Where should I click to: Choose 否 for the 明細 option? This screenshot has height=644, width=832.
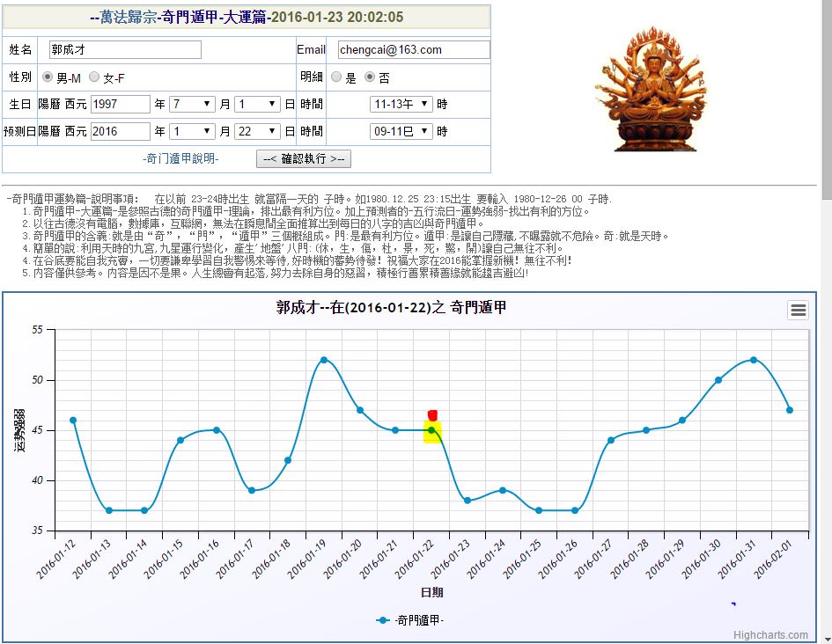370,77
